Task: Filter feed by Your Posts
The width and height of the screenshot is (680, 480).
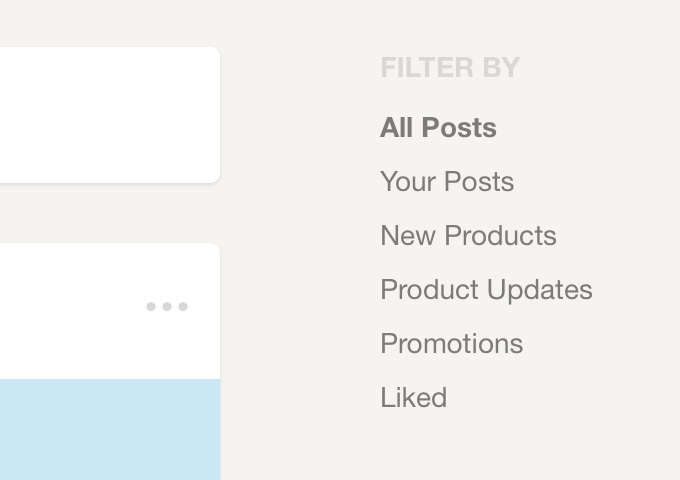Action: tap(447, 181)
